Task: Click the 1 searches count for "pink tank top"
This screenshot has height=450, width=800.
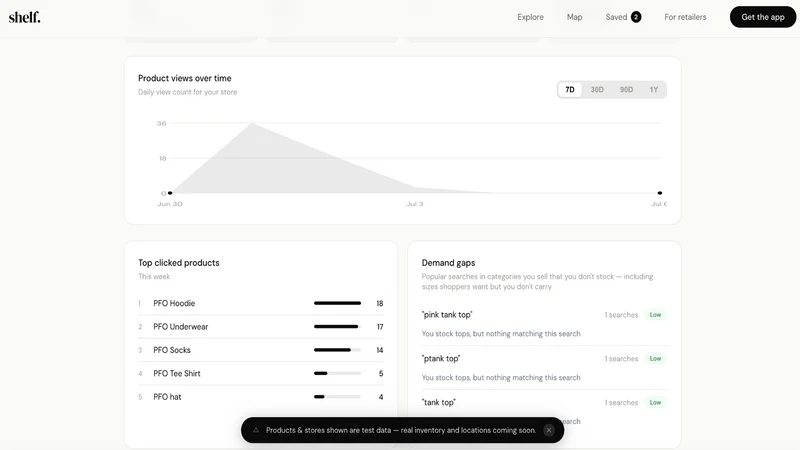Action: click(x=621, y=315)
